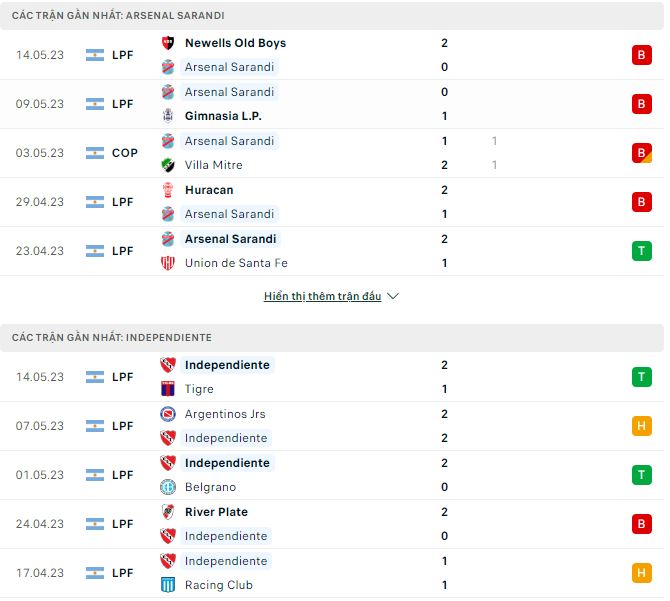Click the red B badge for River Plate match
The image size is (670, 601).
pyautogui.click(x=641, y=524)
